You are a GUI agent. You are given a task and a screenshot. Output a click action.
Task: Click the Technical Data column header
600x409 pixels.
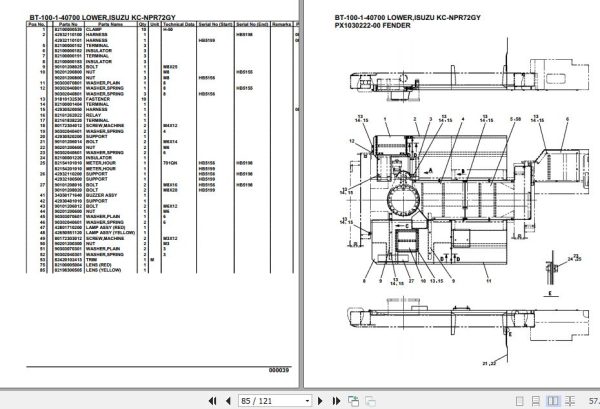(179, 24)
